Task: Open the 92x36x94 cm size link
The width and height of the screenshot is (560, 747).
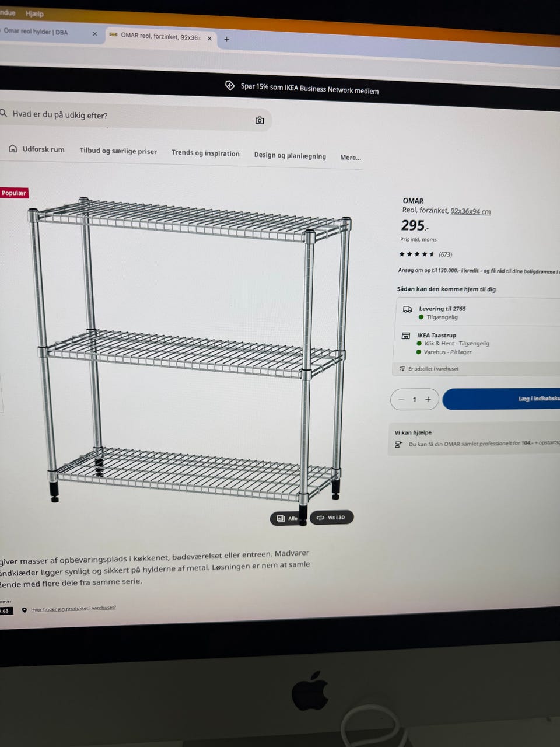Action: [x=470, y=211]
